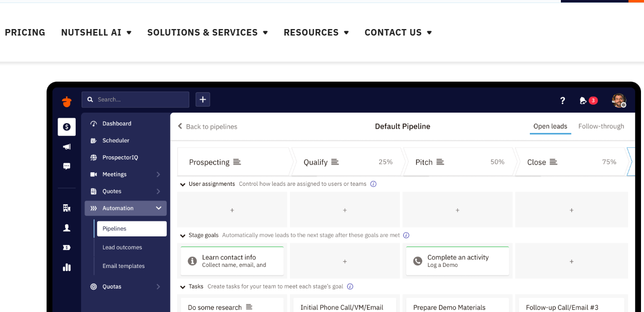
Task: Click the Pitch 50% value
Action: click(497, 162)
